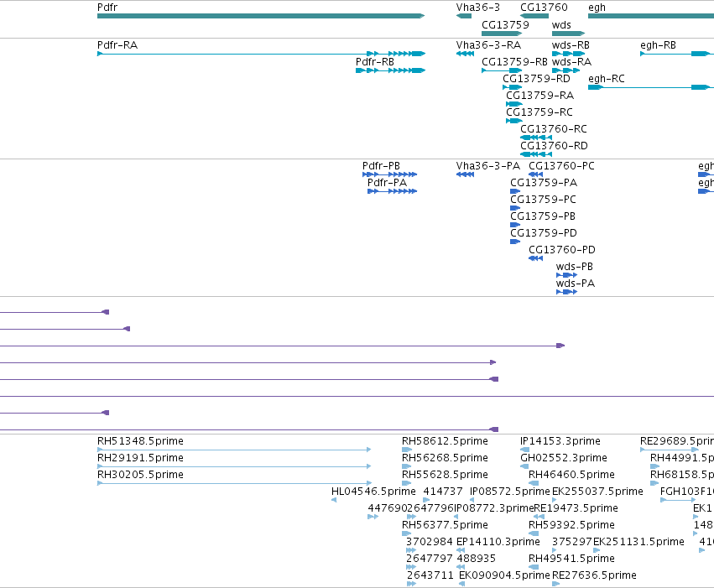This screenshot has width=714, height=588.
Task: Select the RH29191.5prime EST alignment line
Action: point(234,466)
